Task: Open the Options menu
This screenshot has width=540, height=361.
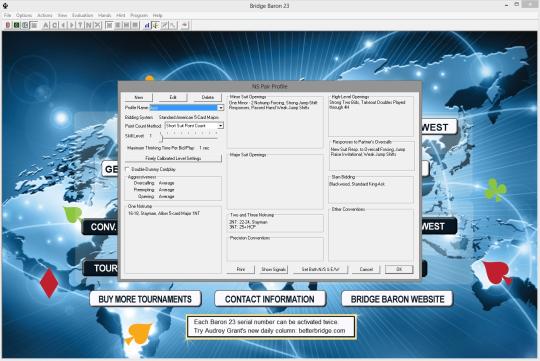Action: pyautogui.click(x=24, y=16)
